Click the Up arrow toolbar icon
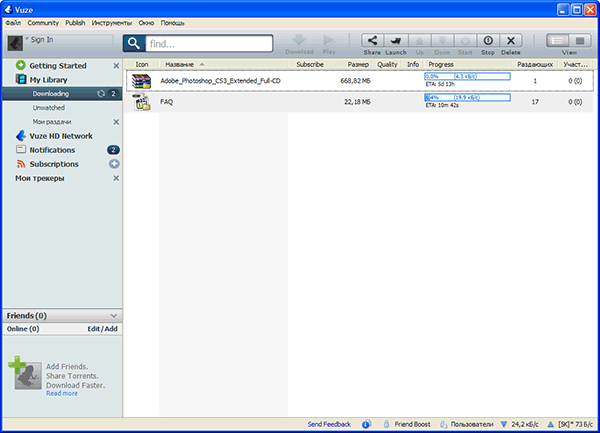This screenshot has width=600, height=433. click(419, 41)
